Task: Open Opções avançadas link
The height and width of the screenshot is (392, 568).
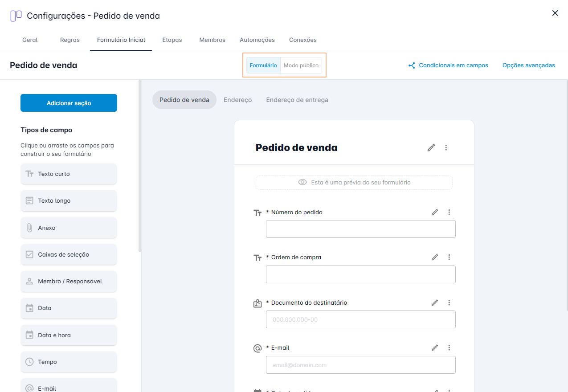Action: pos(529,65)
